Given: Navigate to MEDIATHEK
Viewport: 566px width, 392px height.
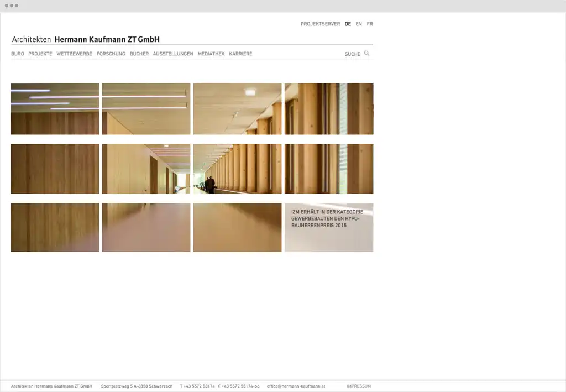Looking at the screenshot, I should [211, 54].
